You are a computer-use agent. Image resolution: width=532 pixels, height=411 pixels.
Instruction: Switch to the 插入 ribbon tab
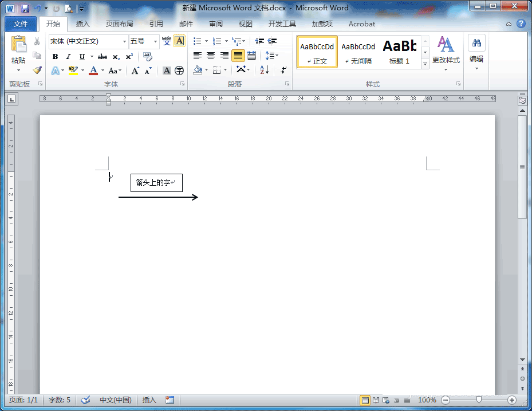pos(83,24)
